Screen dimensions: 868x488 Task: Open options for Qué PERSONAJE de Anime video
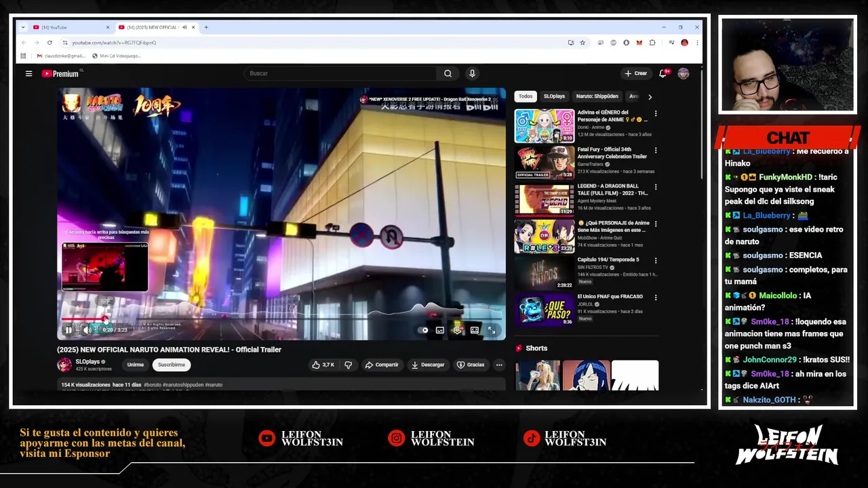(x=655, y=224)
